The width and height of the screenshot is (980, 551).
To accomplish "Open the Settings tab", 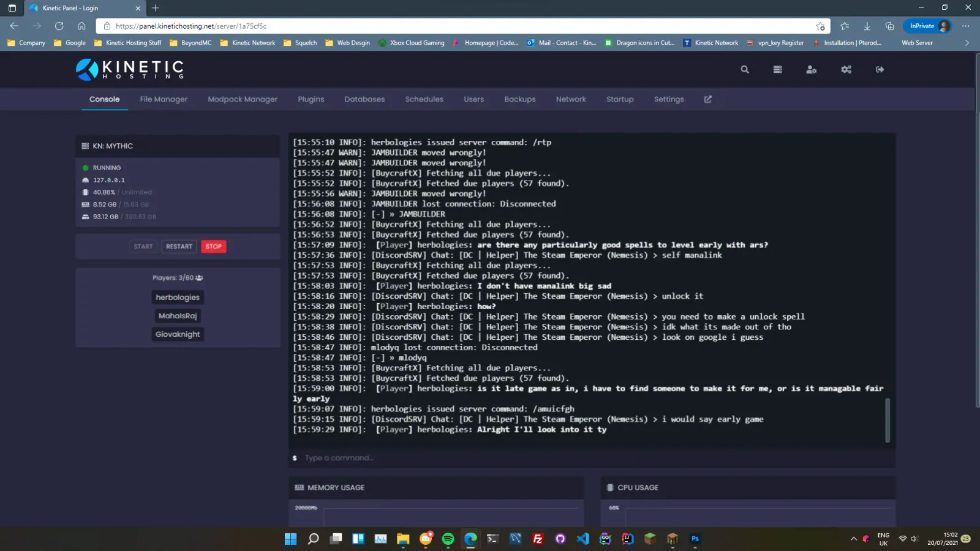I will tap(669, 99).
